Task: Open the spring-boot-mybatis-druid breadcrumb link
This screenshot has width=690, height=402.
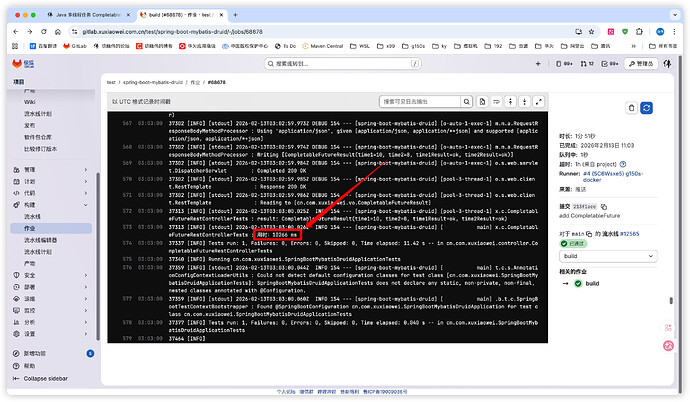Action: [153, 82]
